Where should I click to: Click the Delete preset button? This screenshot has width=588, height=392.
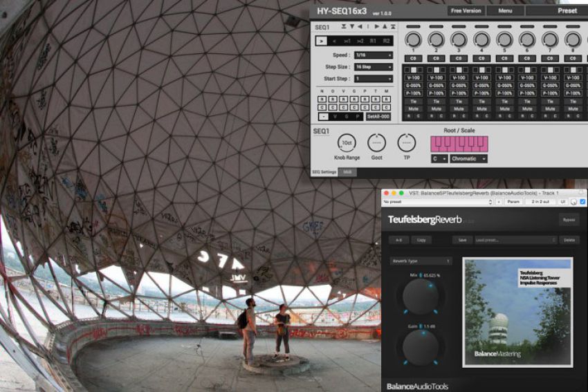(x=569, y=240)
